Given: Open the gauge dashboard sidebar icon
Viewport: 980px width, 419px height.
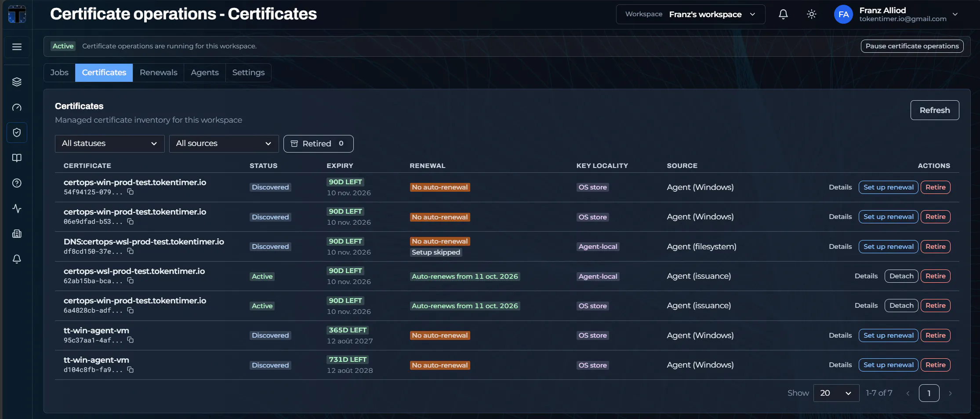Looking at the screenshot, I should click(x=17, y=107).
